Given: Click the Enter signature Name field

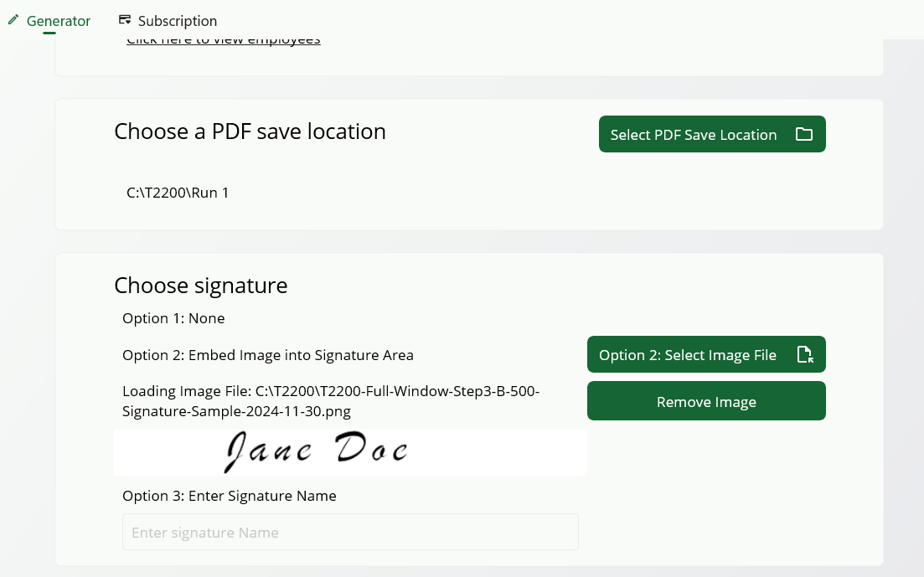Looking at the screenshot, I should coord(350,532).
